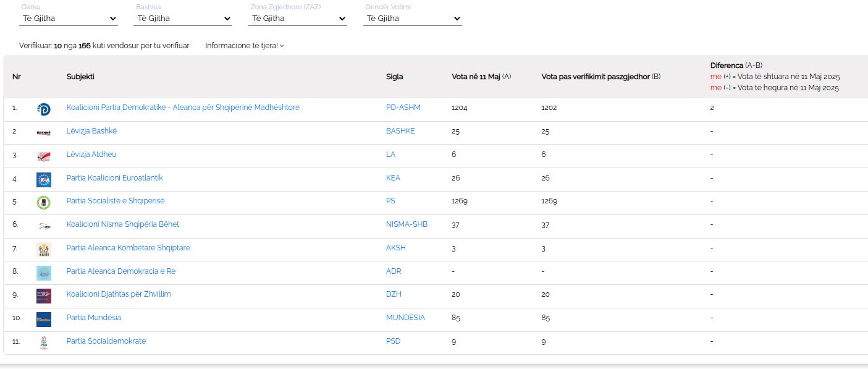The image size is (868, 369).
Task: Click the Lëvizja Bashkë party logo
Action: click(44, 132)
